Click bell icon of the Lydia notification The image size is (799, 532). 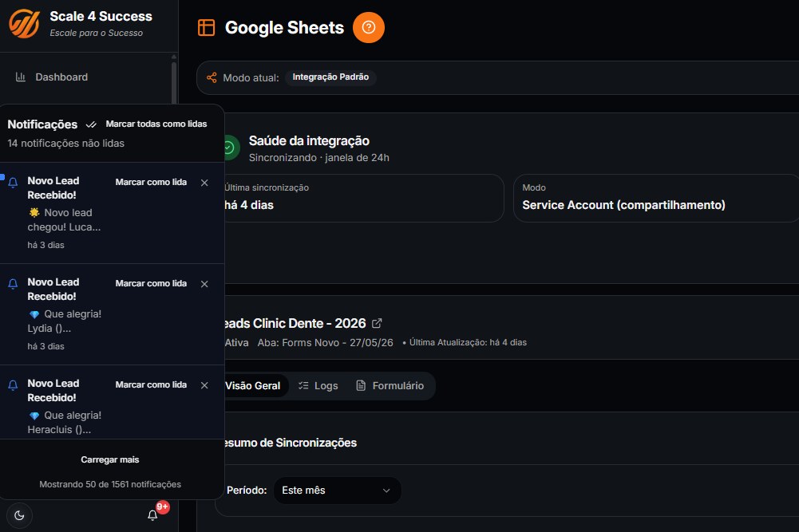click(14, 284)
